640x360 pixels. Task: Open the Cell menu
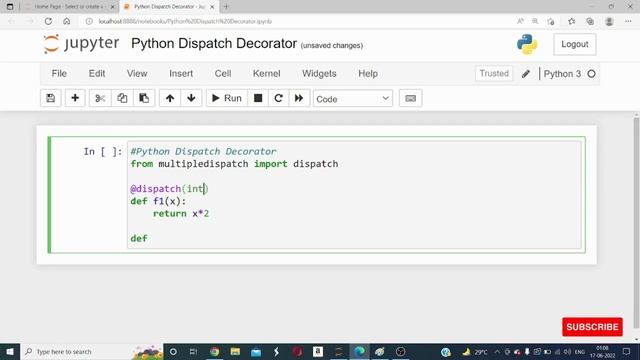pyautogui.click(x=223, y=73)
